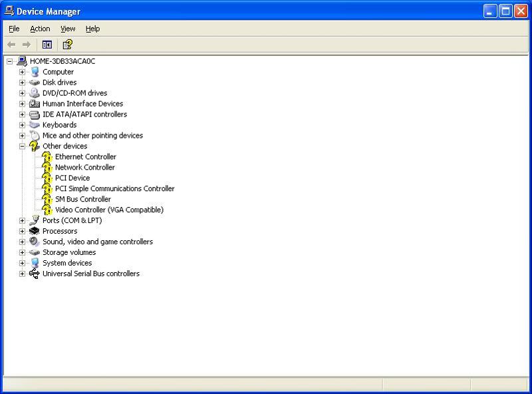Select the Keyboards label

point(59,125)
